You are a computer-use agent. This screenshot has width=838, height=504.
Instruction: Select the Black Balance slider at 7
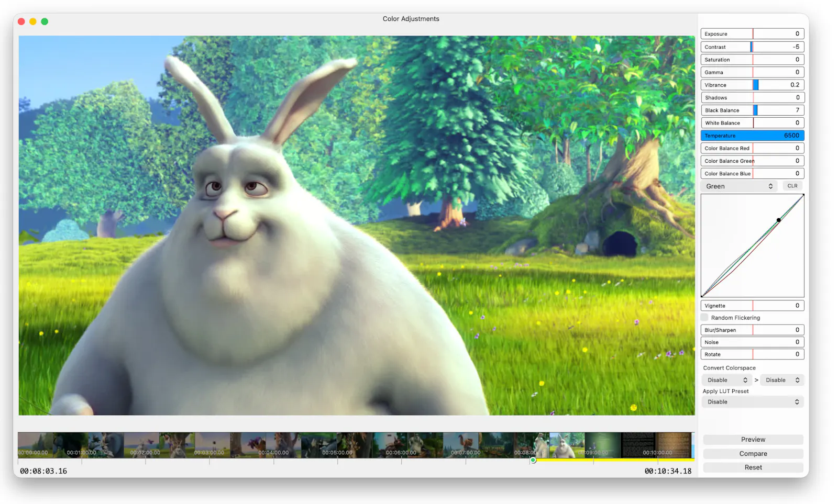pos(752,110)
